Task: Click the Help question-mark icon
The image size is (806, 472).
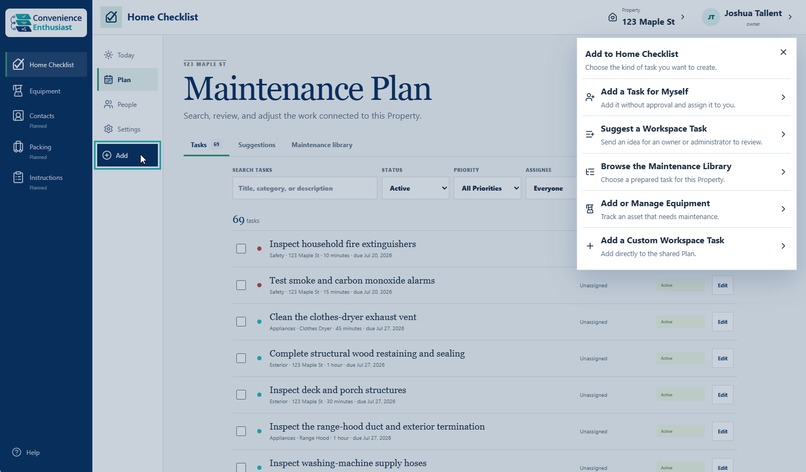Action: (x=17, y=452)
